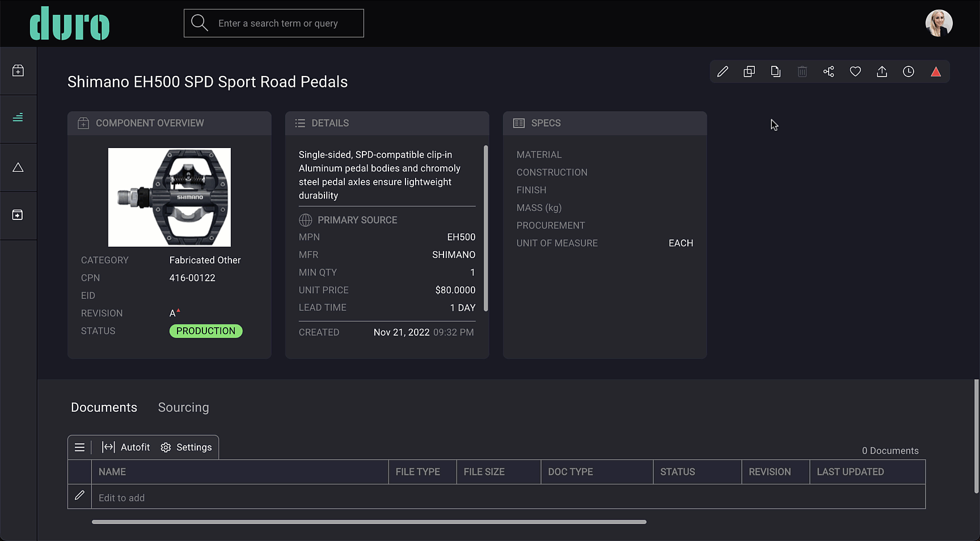
Task: Click the 0 Documents count text
Action: [x=890, y=451]
